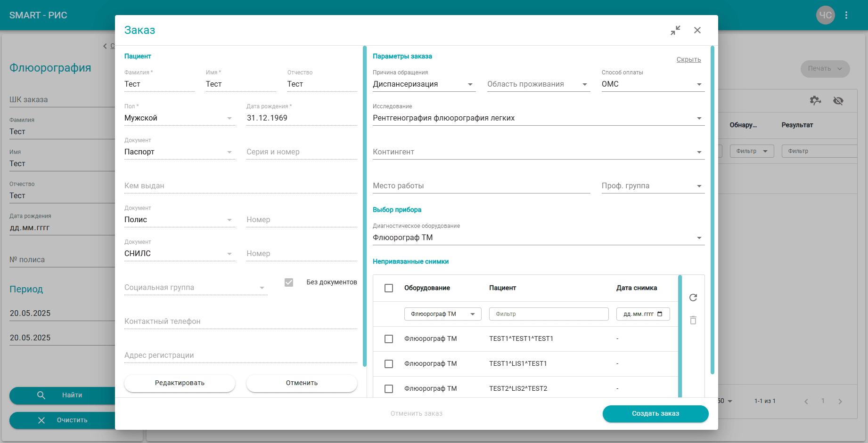Image resolution: width=868 pixels, height=443 pixels.
Task: Click the ЧС user avatar
Action: point(826,15)
